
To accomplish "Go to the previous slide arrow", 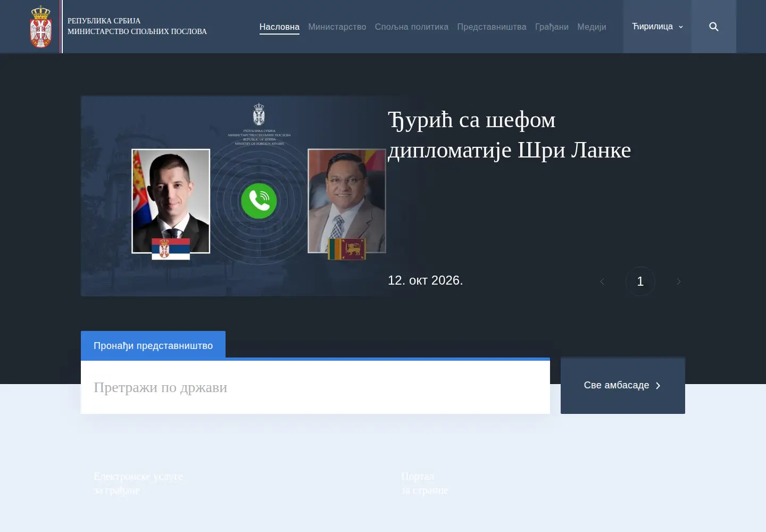I will click(x=602, y=281).
